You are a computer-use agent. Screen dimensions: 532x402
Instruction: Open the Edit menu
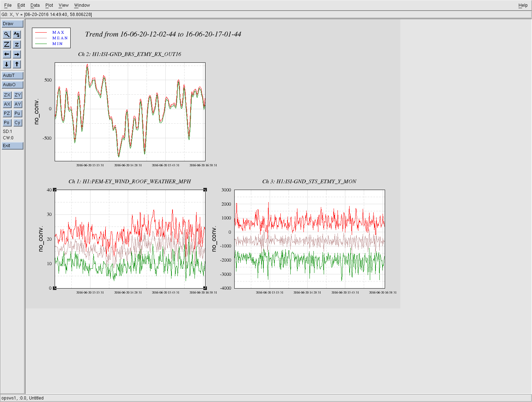tap(21, 5)
